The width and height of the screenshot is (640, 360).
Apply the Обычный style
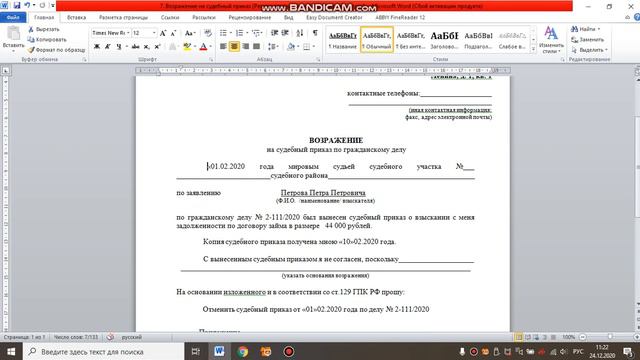(377, 40)
